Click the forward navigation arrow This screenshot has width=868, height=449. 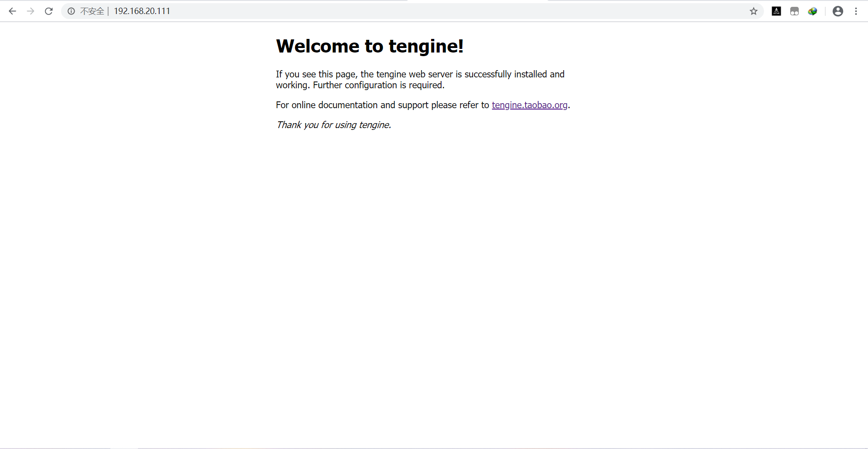(x=31, y=11)
